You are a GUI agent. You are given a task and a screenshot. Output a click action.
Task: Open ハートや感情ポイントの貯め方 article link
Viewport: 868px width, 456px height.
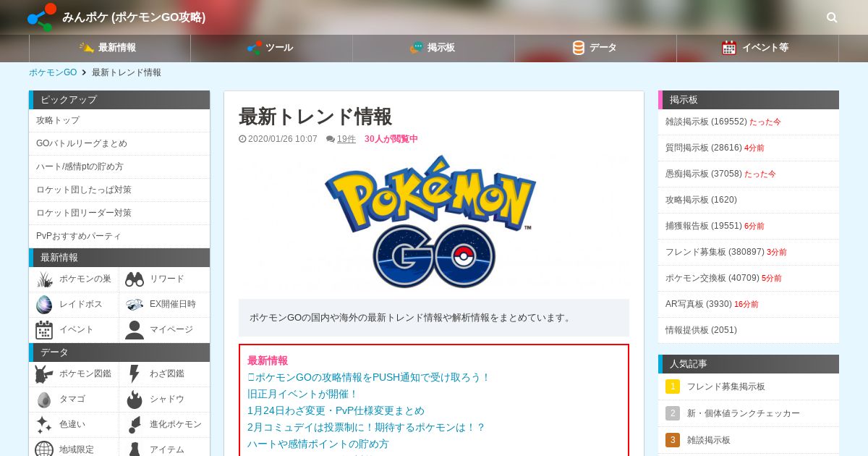click(x=318, y=444)
